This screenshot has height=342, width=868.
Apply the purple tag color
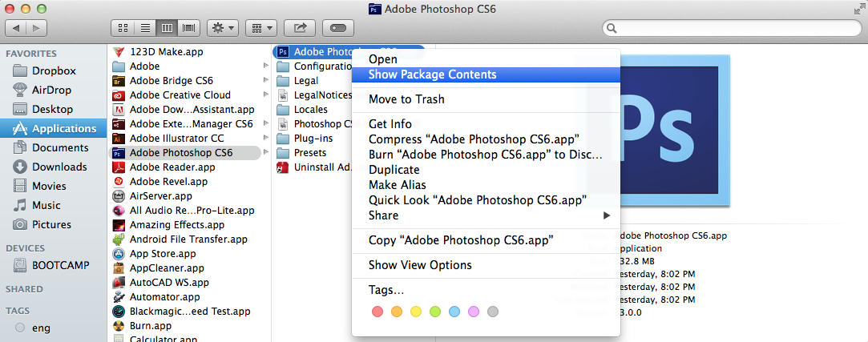(474, 312)
